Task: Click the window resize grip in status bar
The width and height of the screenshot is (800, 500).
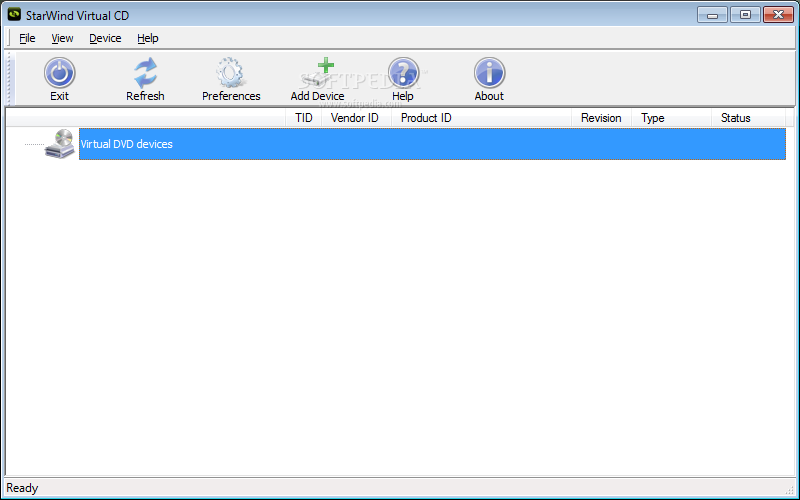Action: point(790,489)
